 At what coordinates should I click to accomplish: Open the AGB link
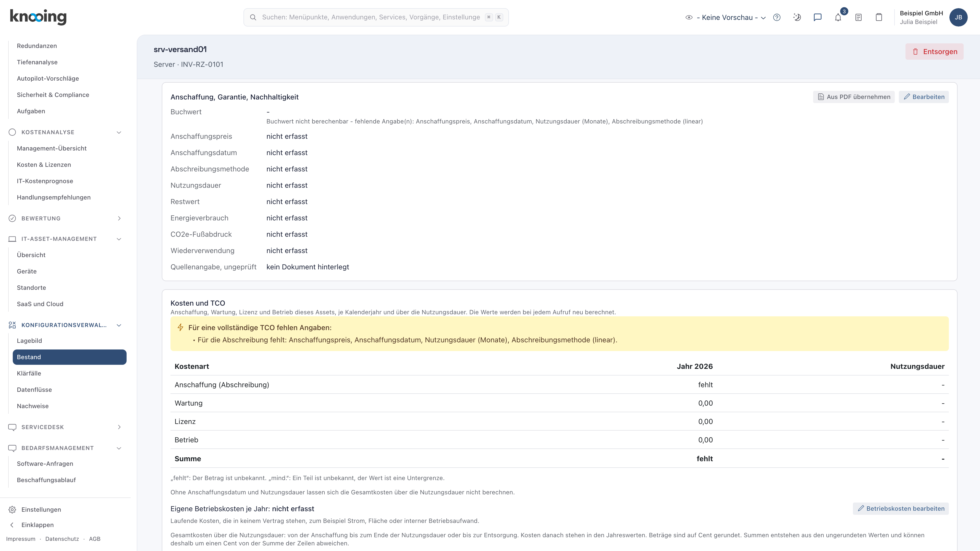95,539
